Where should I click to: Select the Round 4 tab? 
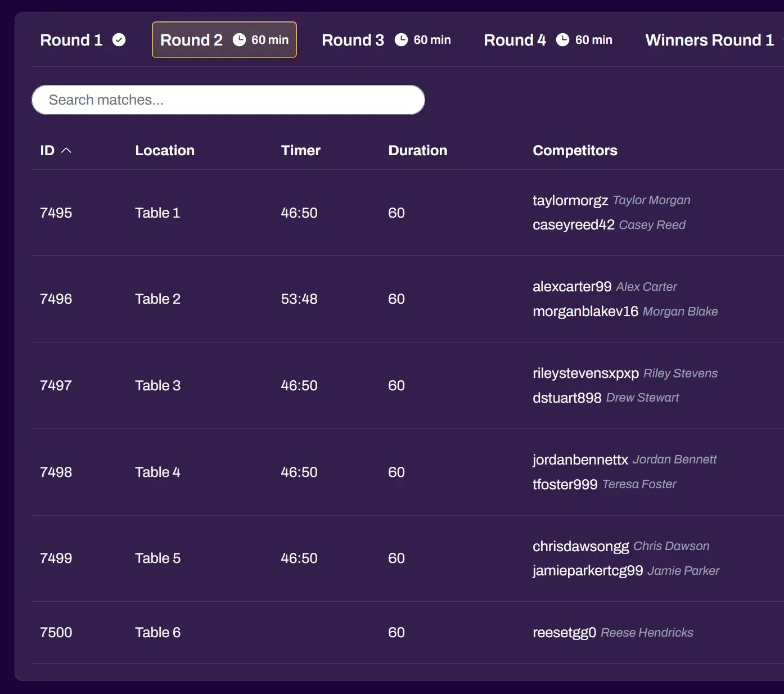coord(515,40)
